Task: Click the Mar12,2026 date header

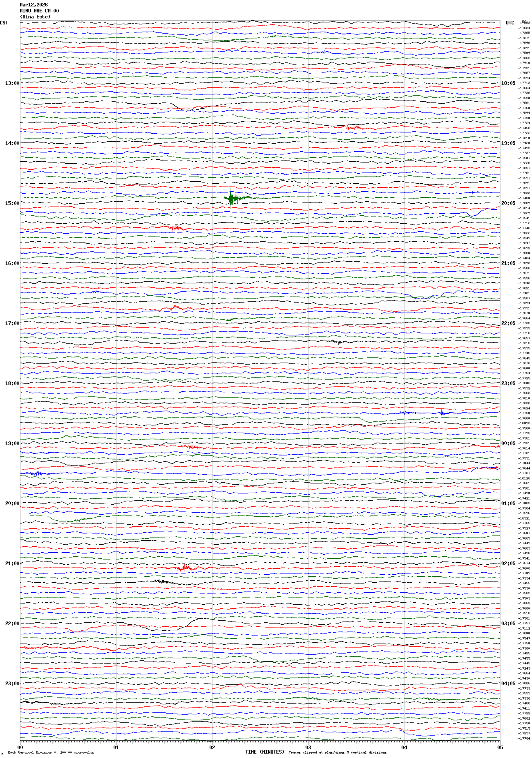Action: click(34, 5)
